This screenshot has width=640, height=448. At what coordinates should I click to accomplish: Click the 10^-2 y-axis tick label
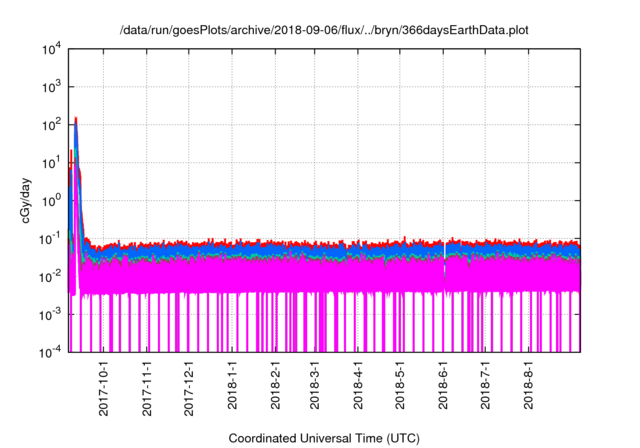click(x=50, y=277)
